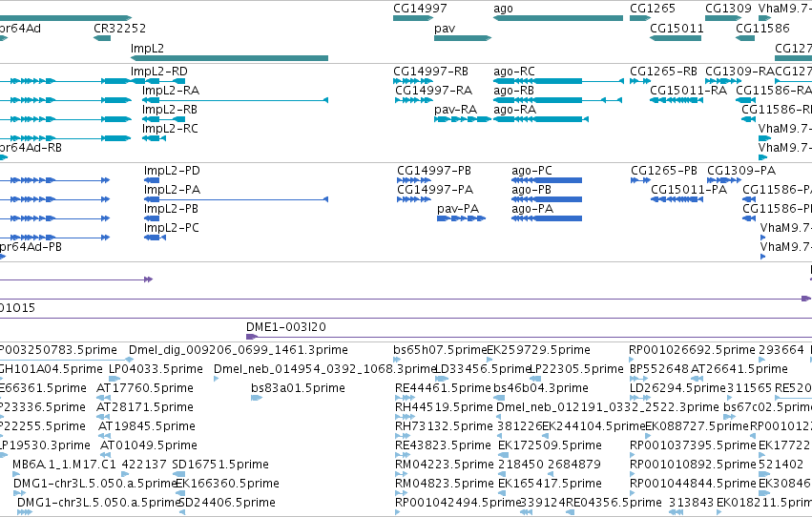
Task: Click the pav-PA protein label
Action: tap(458, 209)
